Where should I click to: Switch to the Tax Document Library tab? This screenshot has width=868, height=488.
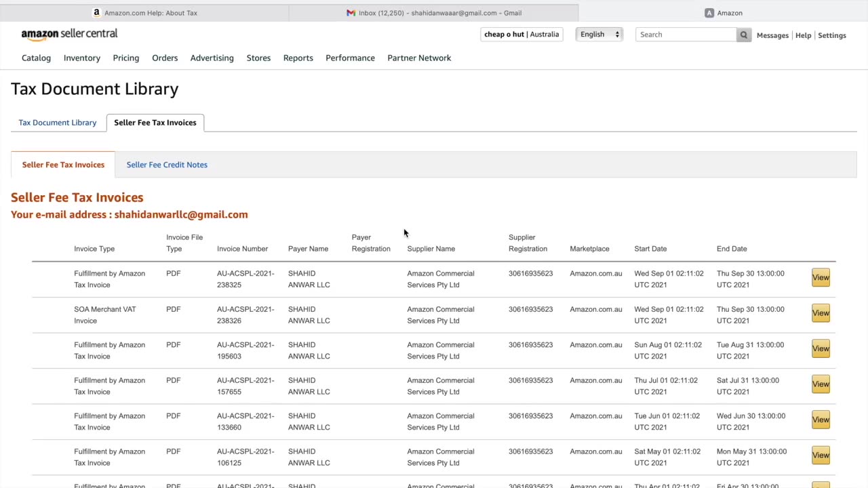[x=58, y=123]
